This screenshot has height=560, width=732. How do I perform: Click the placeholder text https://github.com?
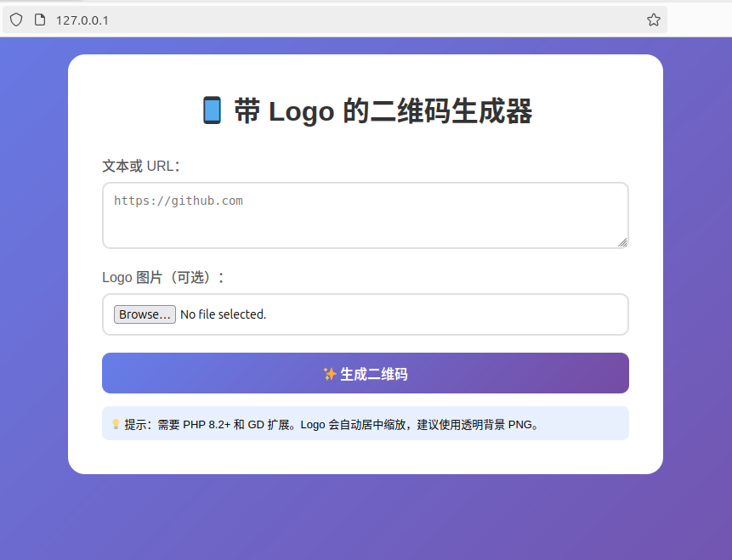[179, 201]
